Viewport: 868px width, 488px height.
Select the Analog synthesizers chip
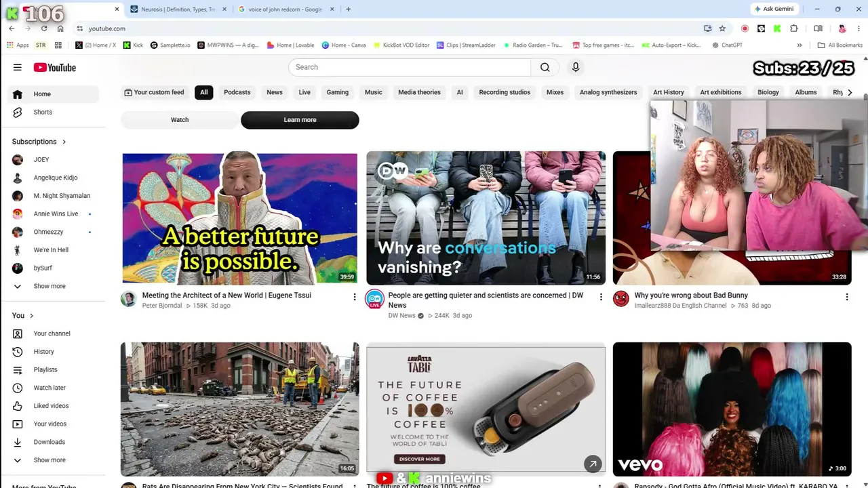pyautogui.click(x=608, y=92)
